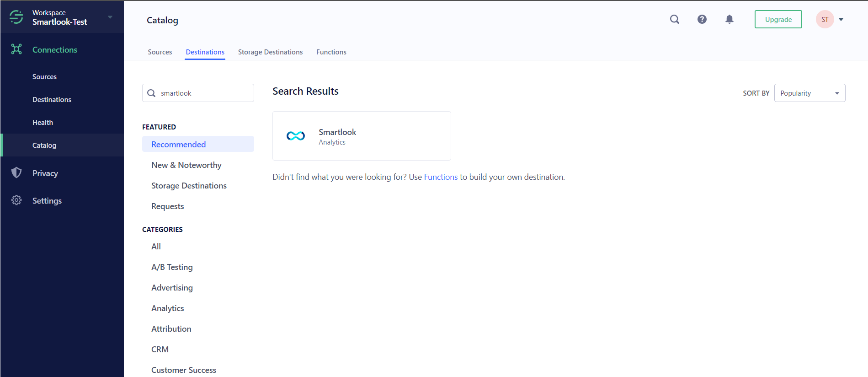Select the CRM category

(160, 350)
